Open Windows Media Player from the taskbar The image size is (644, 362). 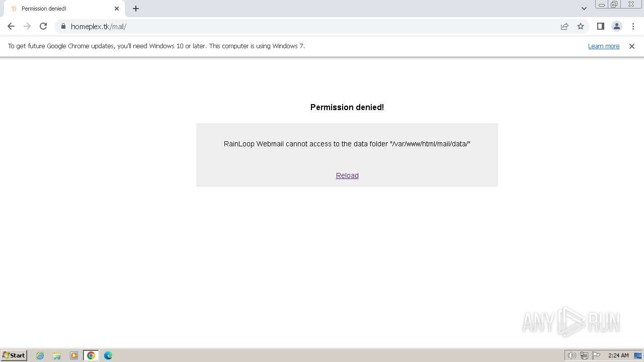tap(74, 355)
